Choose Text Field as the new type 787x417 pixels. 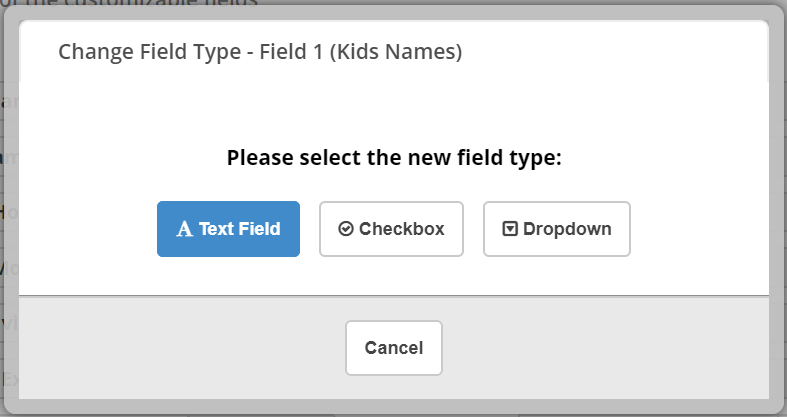[x=228, y=229]
